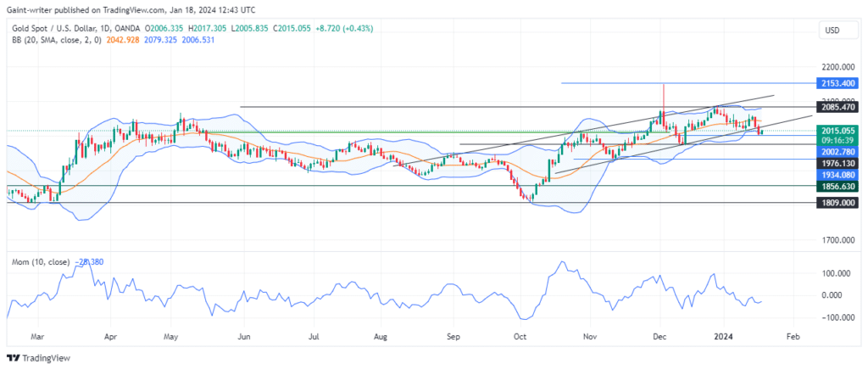Click the Jul label on time axis
868x370 pixels.
point(314,336)
